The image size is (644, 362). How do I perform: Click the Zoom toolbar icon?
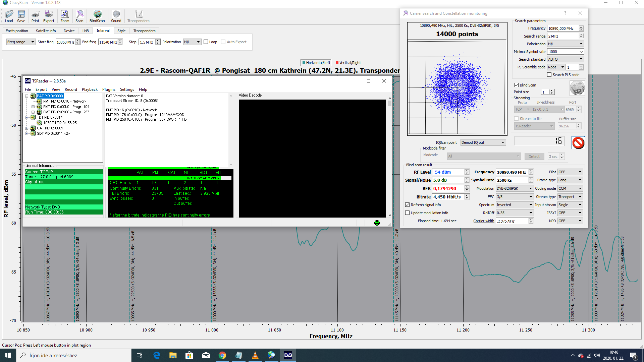pyautogui.click(x=65, y=16)
